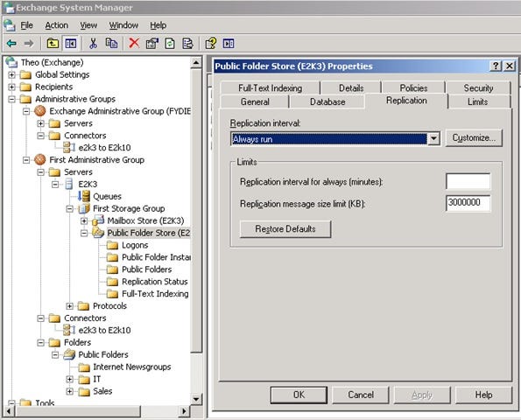Click the Exchange Administrative Group globe icon
The height and width of the screenshot is (420, 521).
pos(40,111)
